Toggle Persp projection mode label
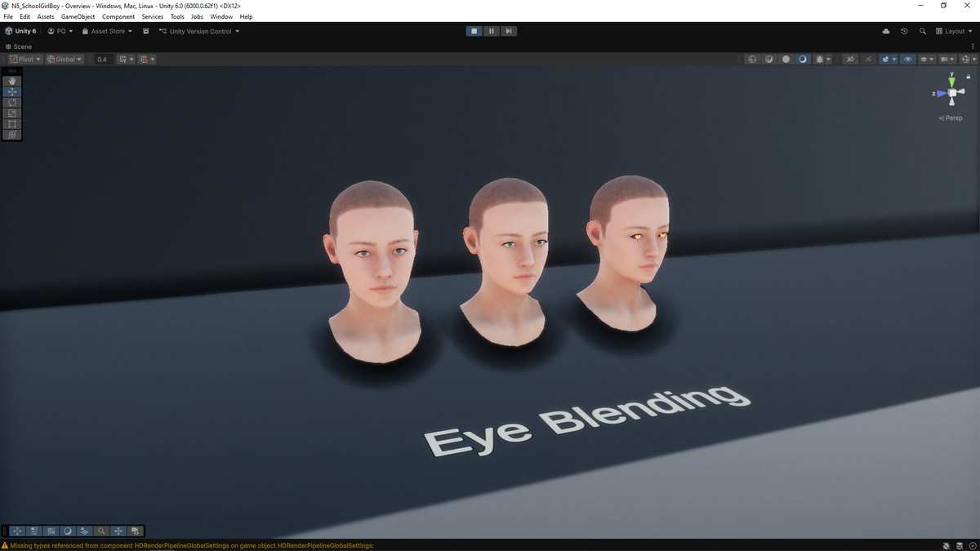Image resolution: width=980 pixels, height=551 pixels. [x=951, y=118]
